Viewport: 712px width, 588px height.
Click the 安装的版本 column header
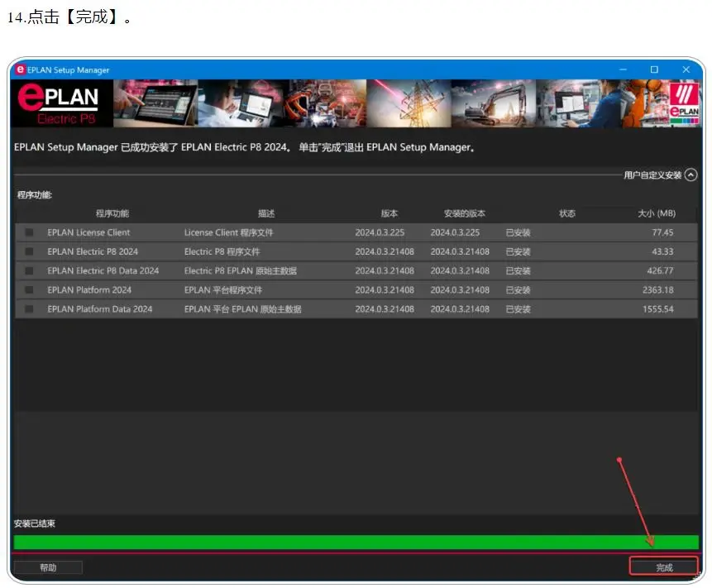coord(465,213)
